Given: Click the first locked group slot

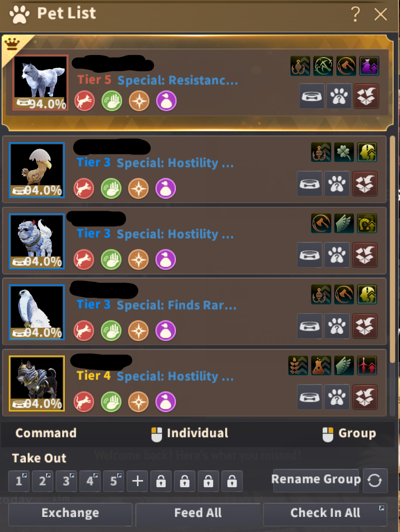Looking at the screenshot, I should coord(161,481).
